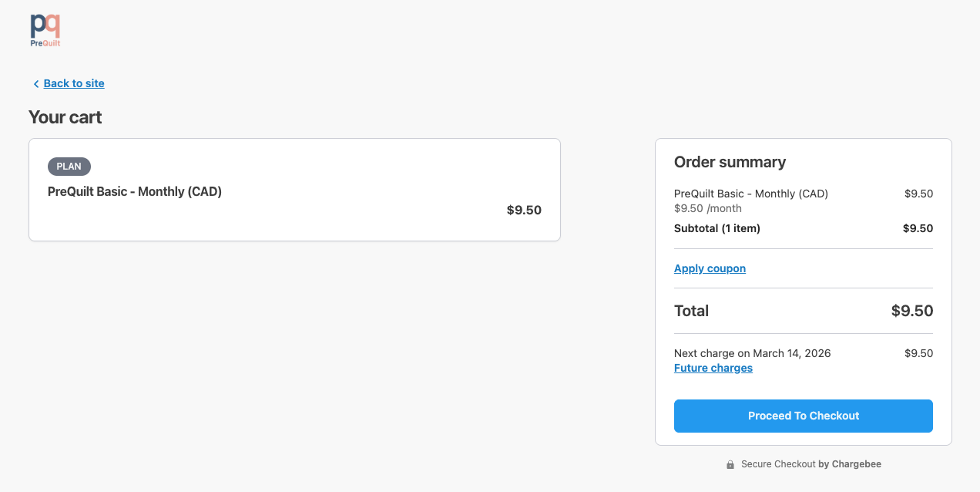Click the Total label
The height and width of the screenshot is (492, 980).
tap(691, 311)
